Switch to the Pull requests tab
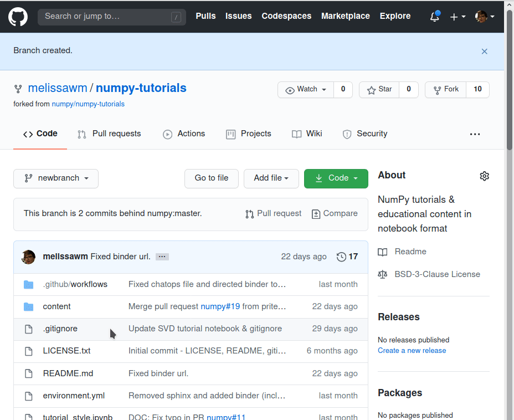Viewport: 514px width, 420px height. coord(109,134)
